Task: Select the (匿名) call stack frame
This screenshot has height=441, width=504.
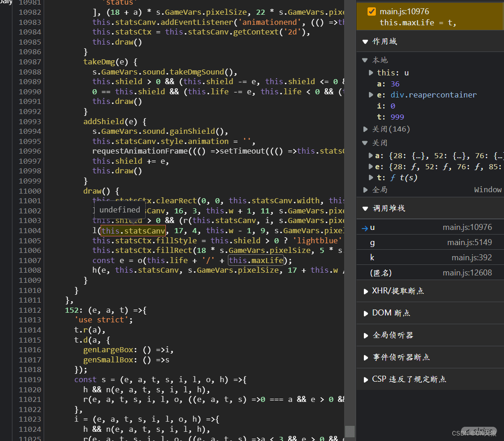Action: pyautogui.click(x=381, y=273)
